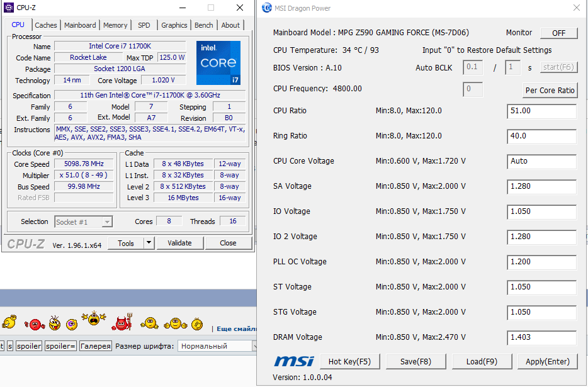Click the Auto BCLK step field showing 0.1
This screenshot has width=588, height=387.
coord(473,67)
